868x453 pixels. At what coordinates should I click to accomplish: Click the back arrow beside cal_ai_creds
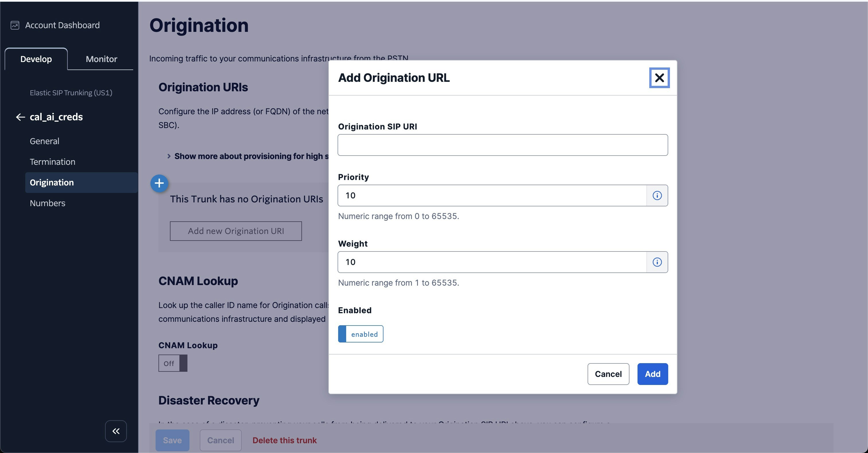pos(20,117)
